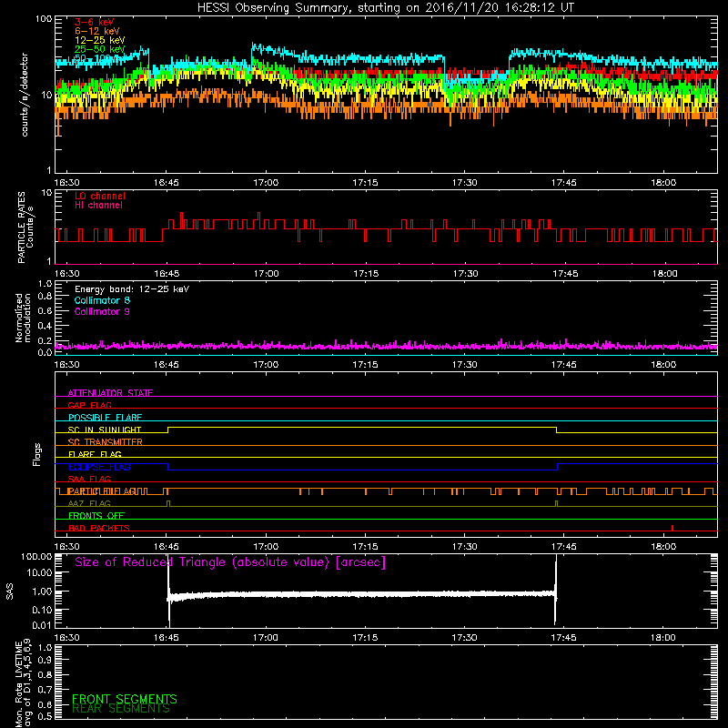This screenshot has height=728, width=728.
Task: Select the 3-6 keV legend entry
Action: click(95, 22)
